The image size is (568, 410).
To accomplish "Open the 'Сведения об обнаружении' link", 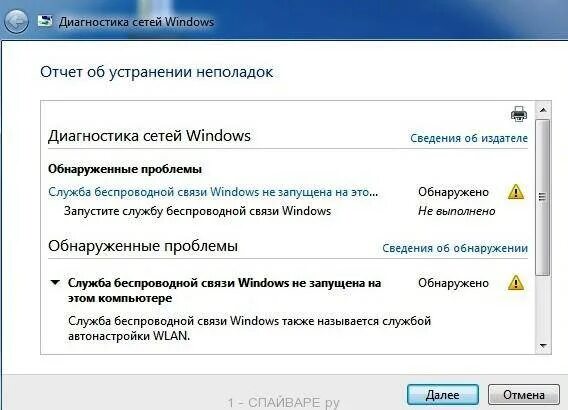I will (455, 248).
